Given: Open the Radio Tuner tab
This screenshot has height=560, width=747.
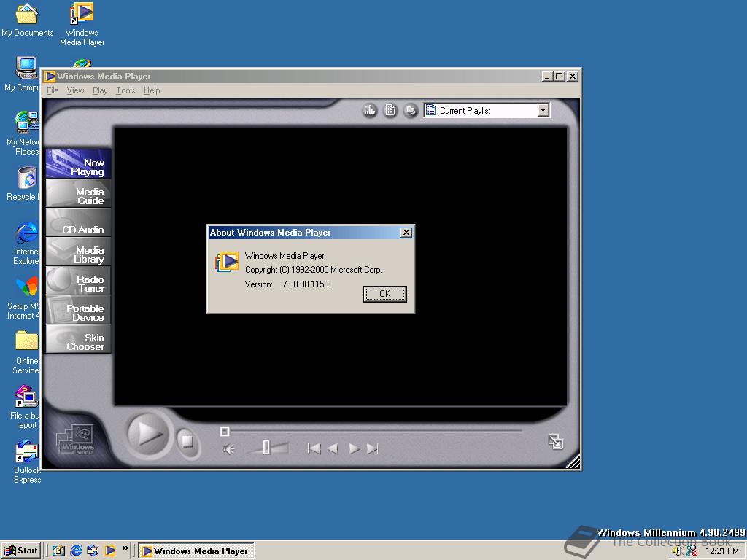Looking at the screenshot, I should click(79, 281).
